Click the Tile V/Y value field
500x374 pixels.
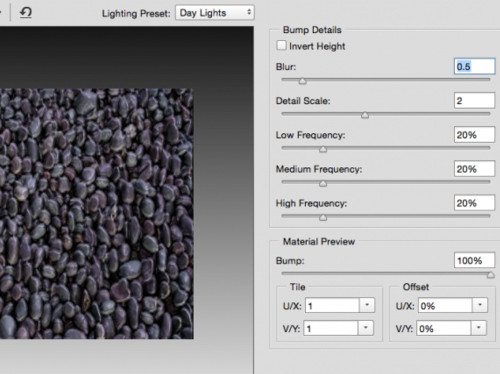[331, 328]
